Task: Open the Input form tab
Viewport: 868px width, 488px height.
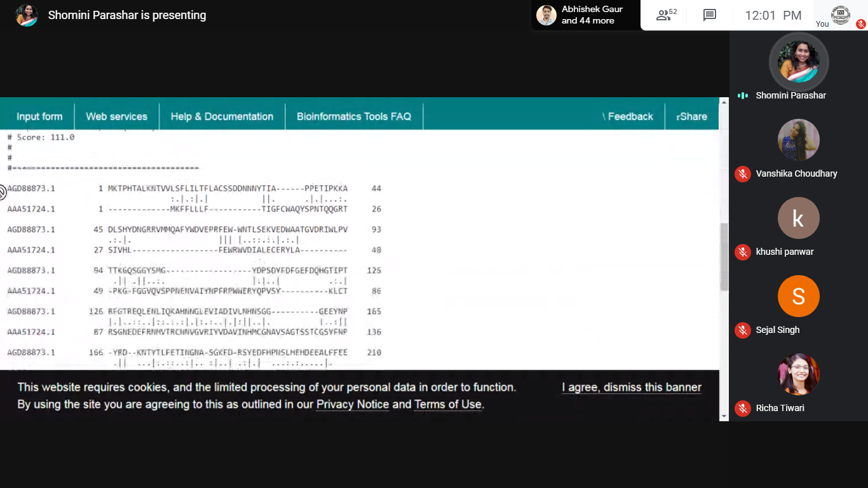Action: click(39, 116)
